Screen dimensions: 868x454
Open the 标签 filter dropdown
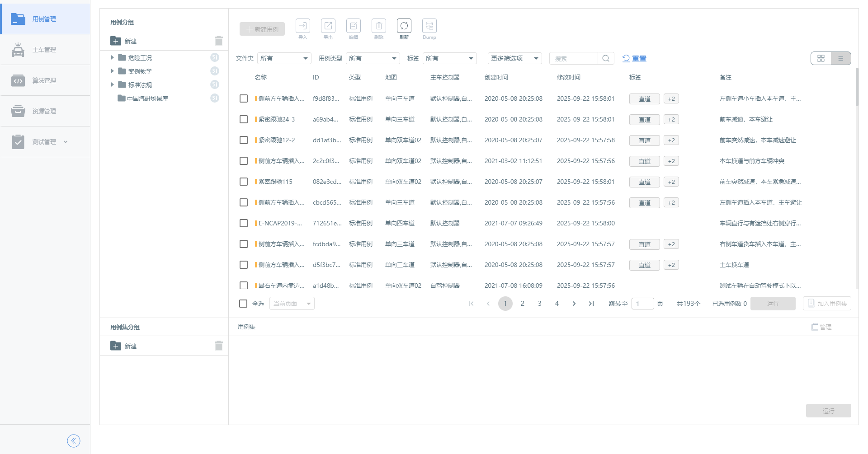pos(450,58)
